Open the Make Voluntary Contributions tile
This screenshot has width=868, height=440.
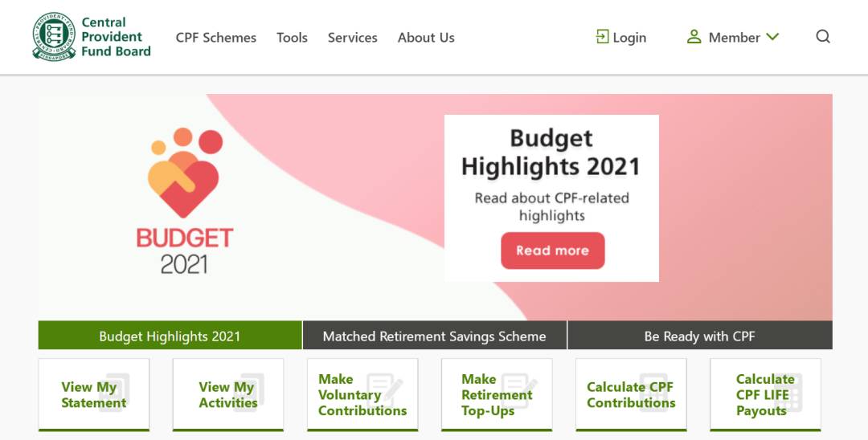pos(362,394)
